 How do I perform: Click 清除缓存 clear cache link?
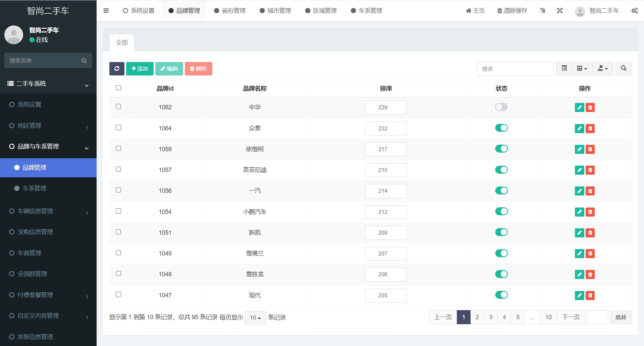click(x=512, y=11)
